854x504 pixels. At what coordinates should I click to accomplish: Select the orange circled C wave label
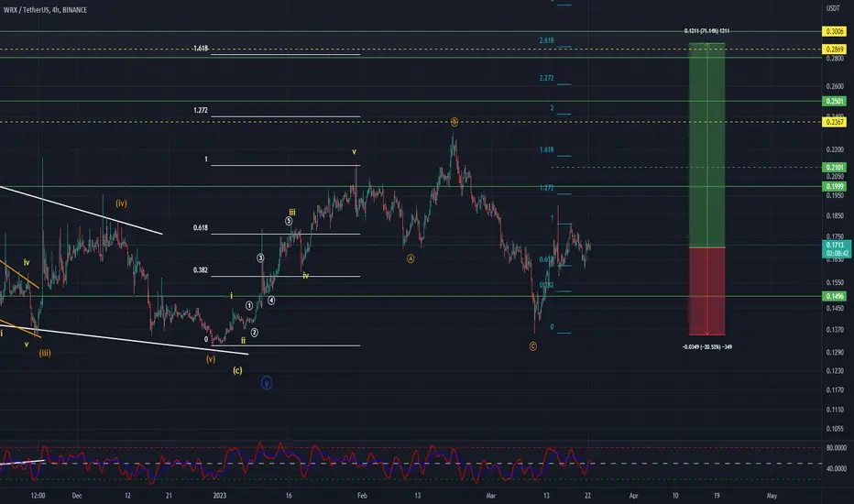(x=533, y=346)
